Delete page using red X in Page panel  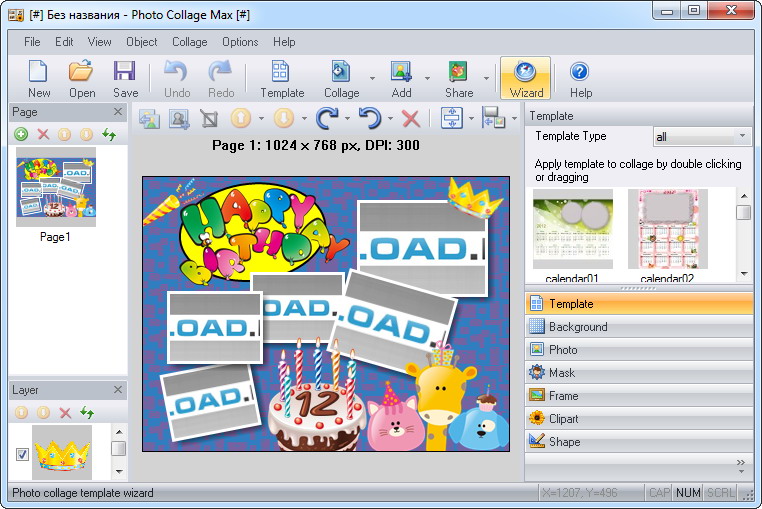tap(43, 134)
